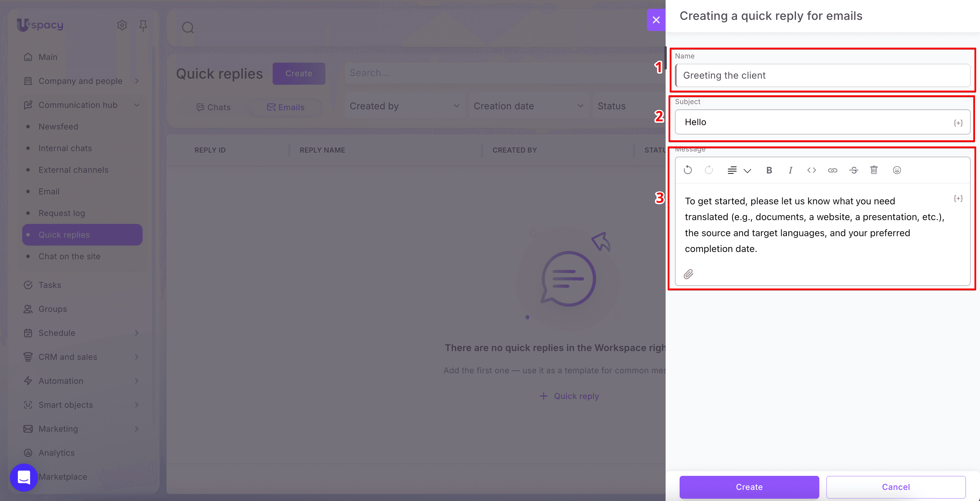The height and width of the screenshot is (501, 980).
Task: Toggle italic formatting in the message toolbar
Action: (790, 170)
